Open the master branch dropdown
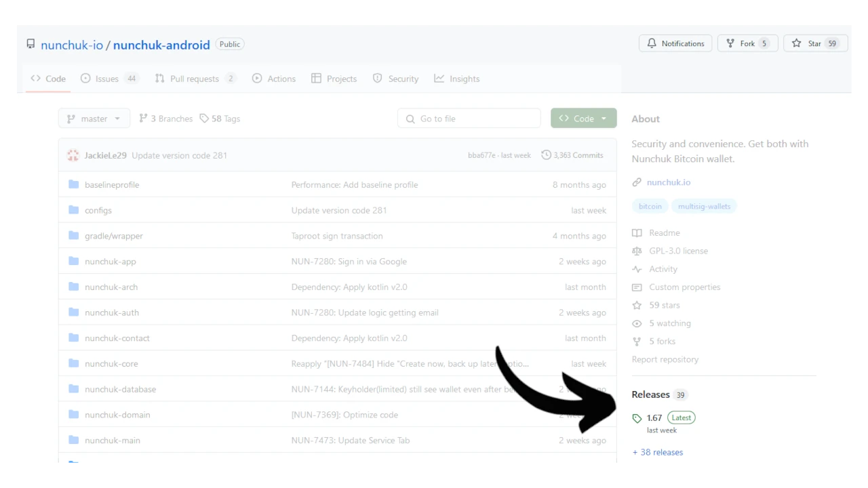868x488 pixels. (94, 119)
